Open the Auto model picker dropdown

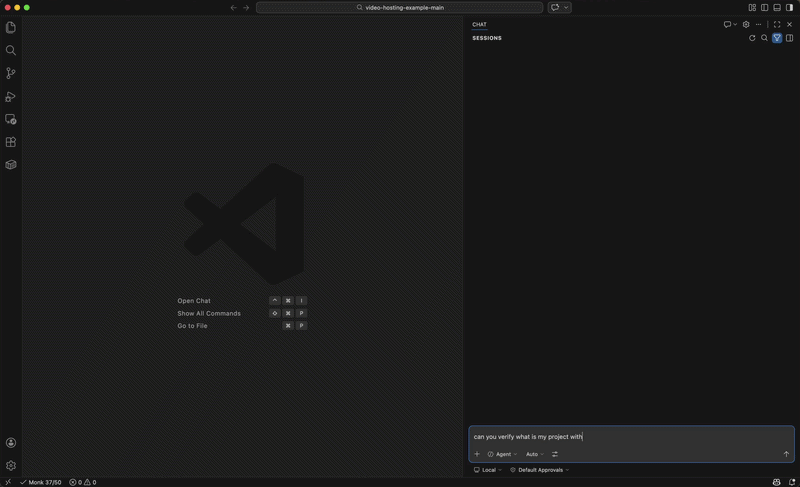(534, 454)
